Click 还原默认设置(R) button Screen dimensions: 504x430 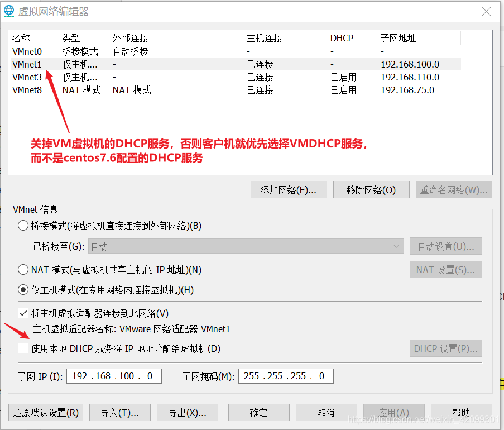pyautogui.click(x=46, y=413)
